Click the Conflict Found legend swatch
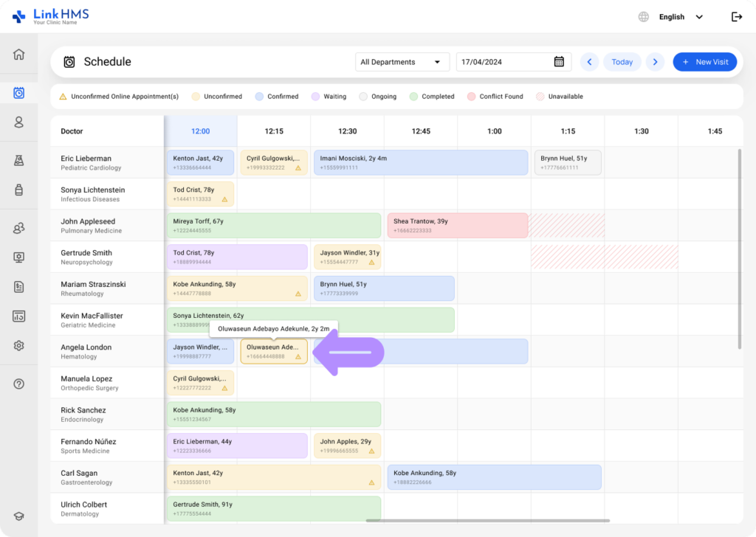756x537 pixels. pyautogui.click(x=472, y=97)
